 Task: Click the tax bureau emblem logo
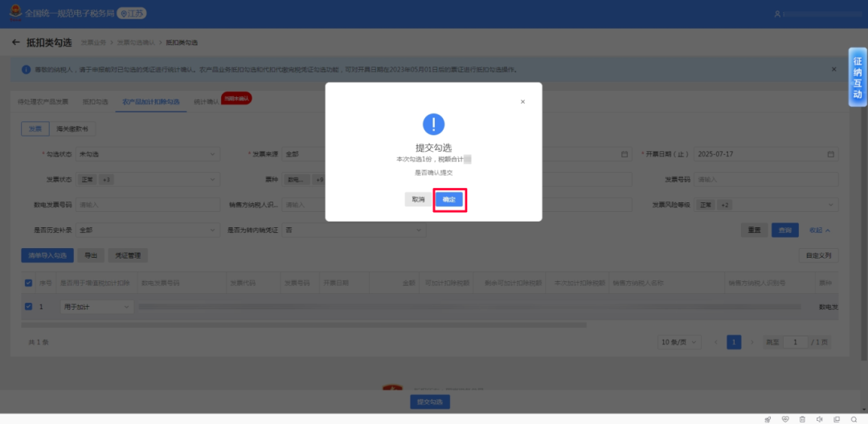[x=15, y=14]
